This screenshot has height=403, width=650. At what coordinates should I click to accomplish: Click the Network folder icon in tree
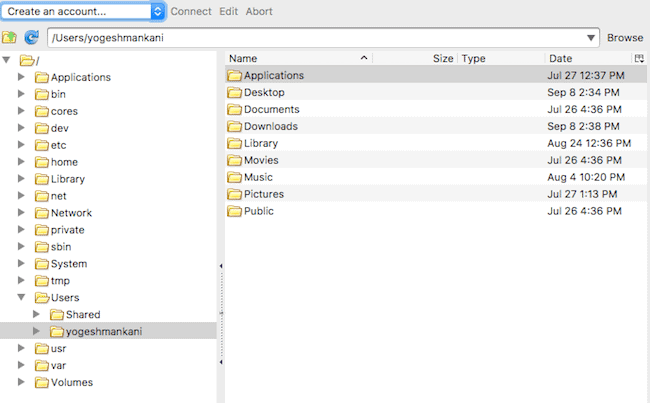pos(41,213)
